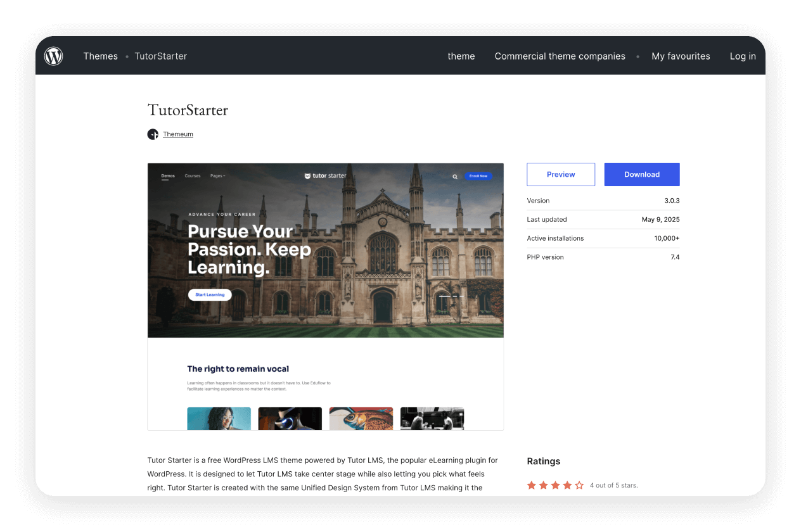
Task: Open Commercial theme companies page
Action: pos(560,56)
